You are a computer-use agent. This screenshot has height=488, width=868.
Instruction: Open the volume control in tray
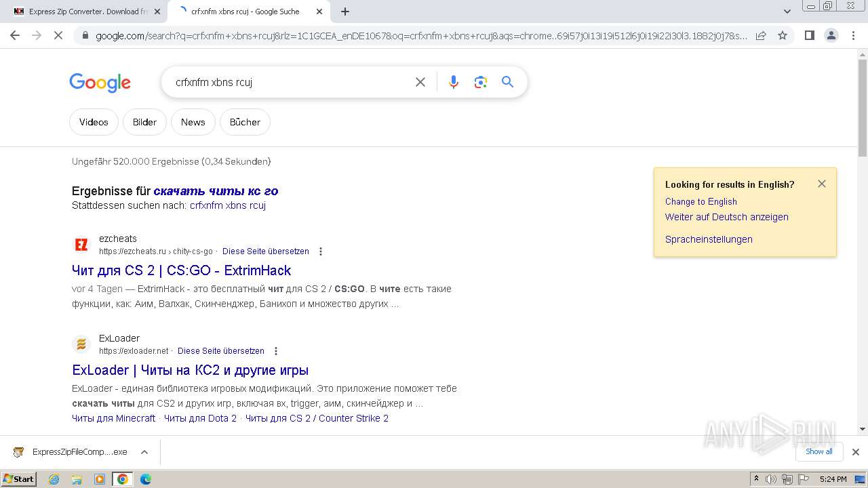(771, 479)
